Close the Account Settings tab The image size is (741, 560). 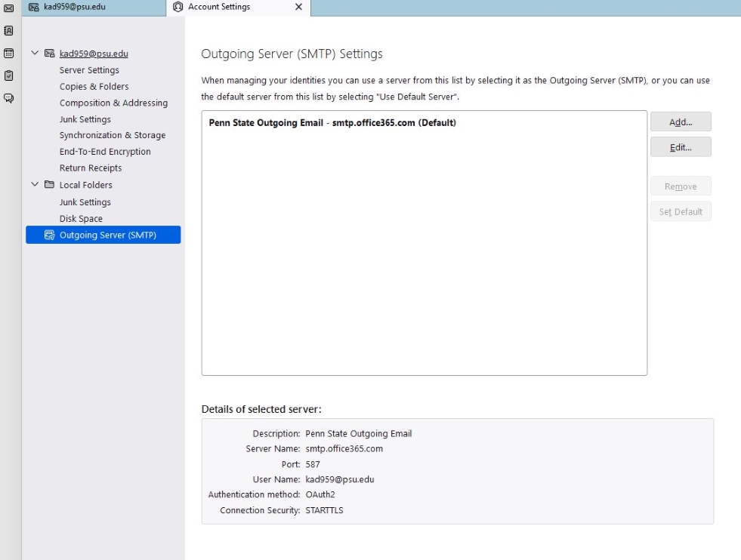(x=298, y=7)
